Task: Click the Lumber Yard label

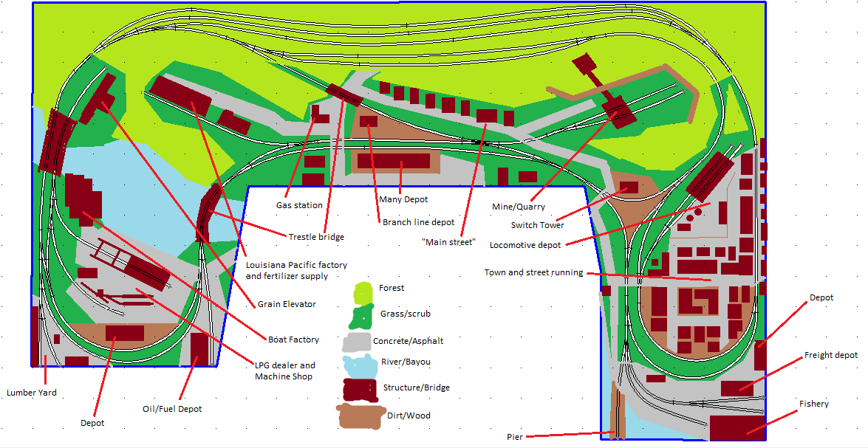Action: pyautogui.click(x=31, y=393)
